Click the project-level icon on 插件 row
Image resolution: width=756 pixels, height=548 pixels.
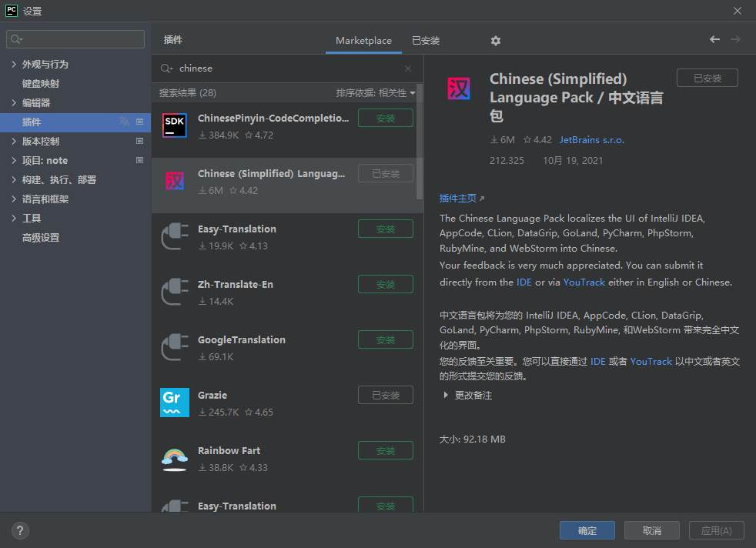click(x=140, y=122)
